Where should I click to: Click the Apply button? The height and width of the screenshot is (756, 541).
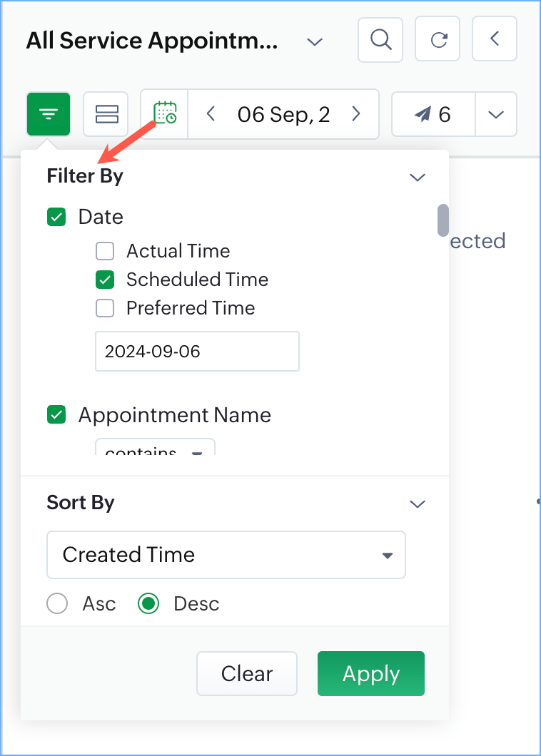pos(370,673)
